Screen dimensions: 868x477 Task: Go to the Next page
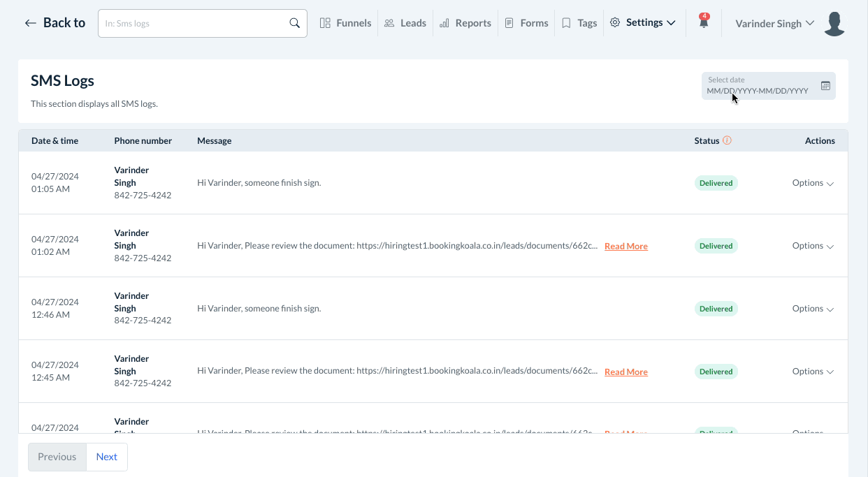(x=107, y=457)
